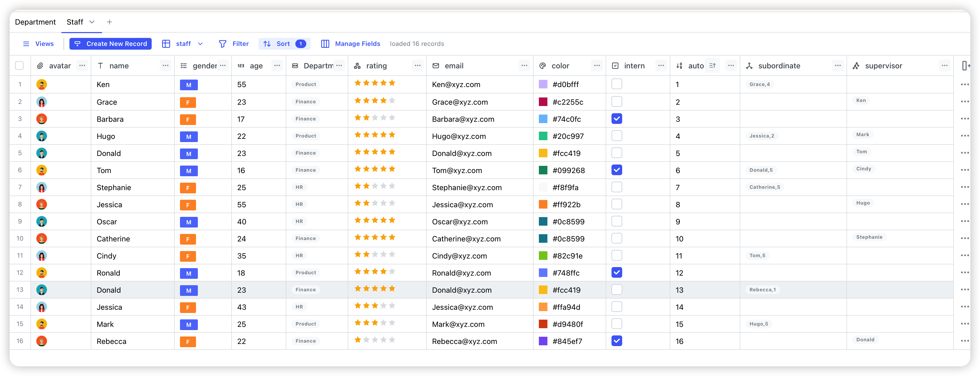Open three-dot menu of email column
980x376 pixels.
click(524, 65)
